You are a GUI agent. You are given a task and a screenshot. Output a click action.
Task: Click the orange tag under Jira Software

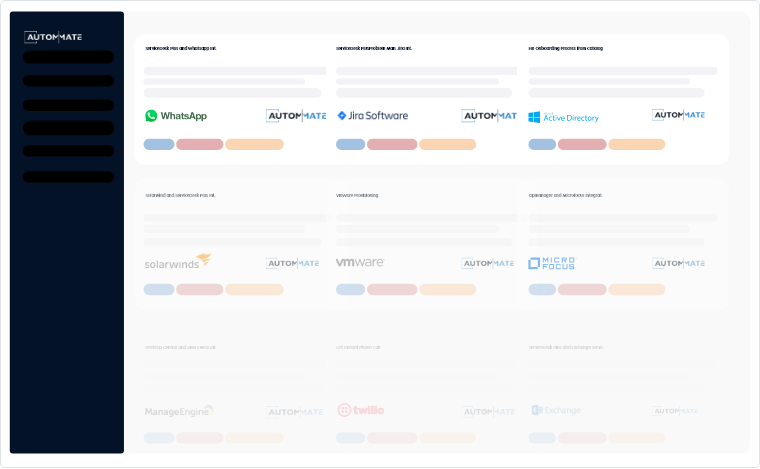click(x=447, y=144)
